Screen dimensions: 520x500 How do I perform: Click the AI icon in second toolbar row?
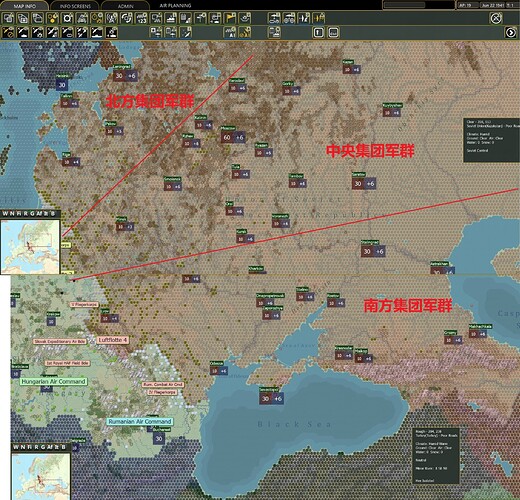click(x=230, y=33)
